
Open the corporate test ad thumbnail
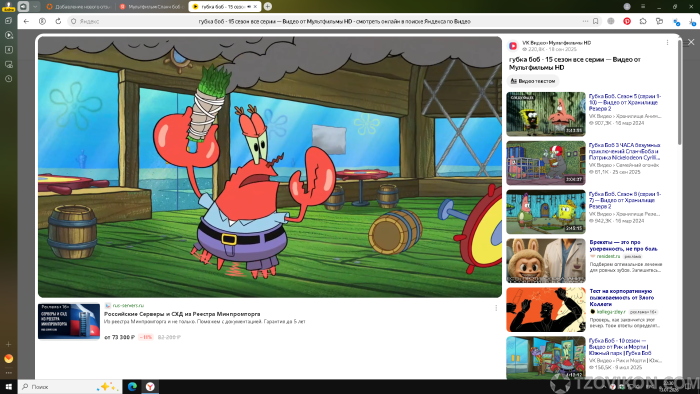[546, 310]
